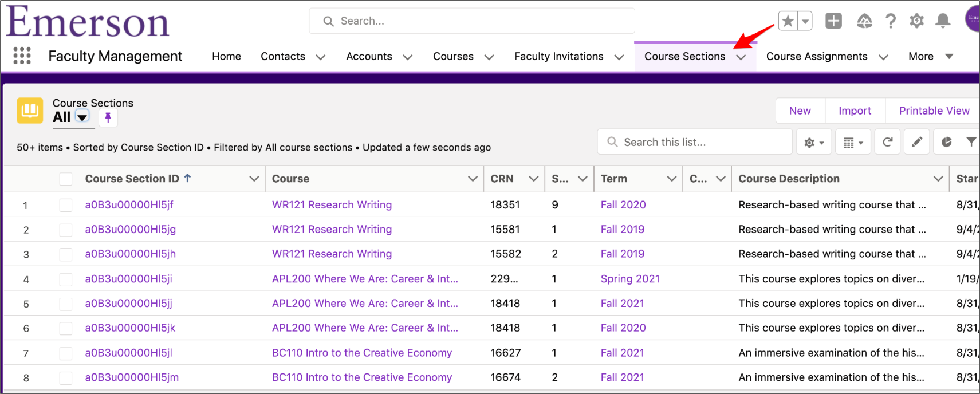Click the New button
Viewport: 980px width, 394px height.
(x=800, y=111)
